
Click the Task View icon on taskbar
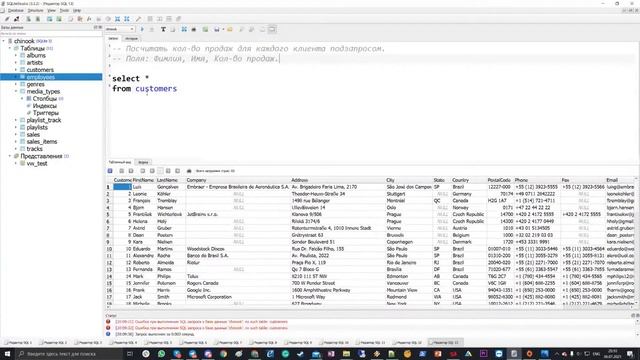(x=130, y=353)
